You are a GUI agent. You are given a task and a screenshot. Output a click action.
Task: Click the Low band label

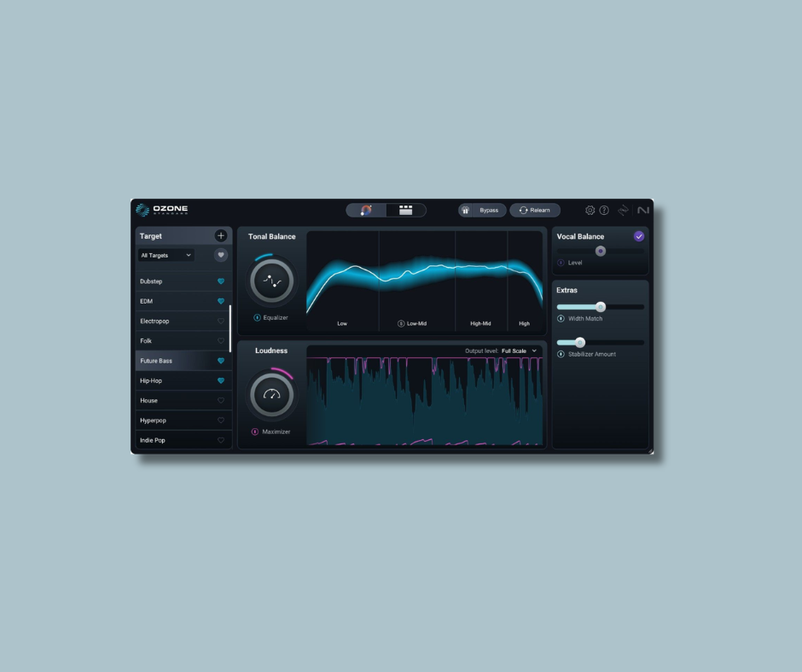tap(342, 323)
